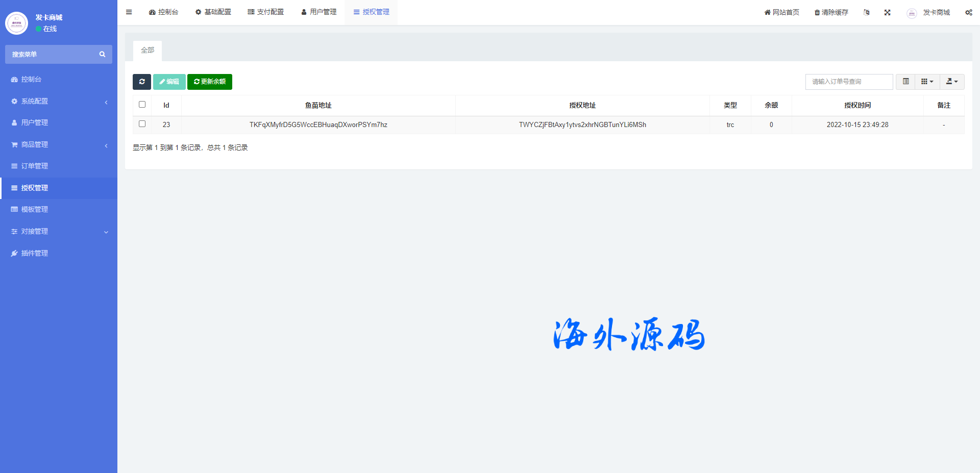Open the export data dropdown

952,82
